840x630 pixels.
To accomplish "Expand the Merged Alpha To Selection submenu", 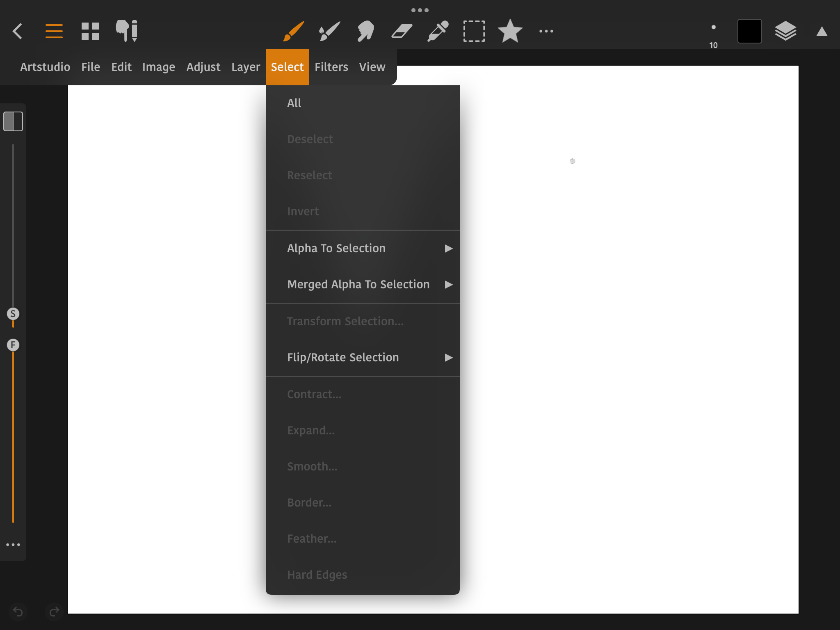I will click(363, 284).
